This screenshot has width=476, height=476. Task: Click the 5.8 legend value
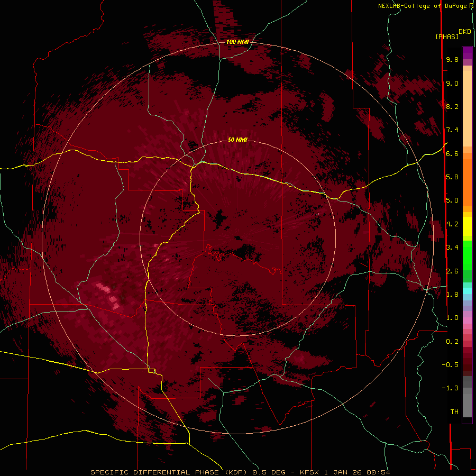pyautogui.click(x=452, y=177)
